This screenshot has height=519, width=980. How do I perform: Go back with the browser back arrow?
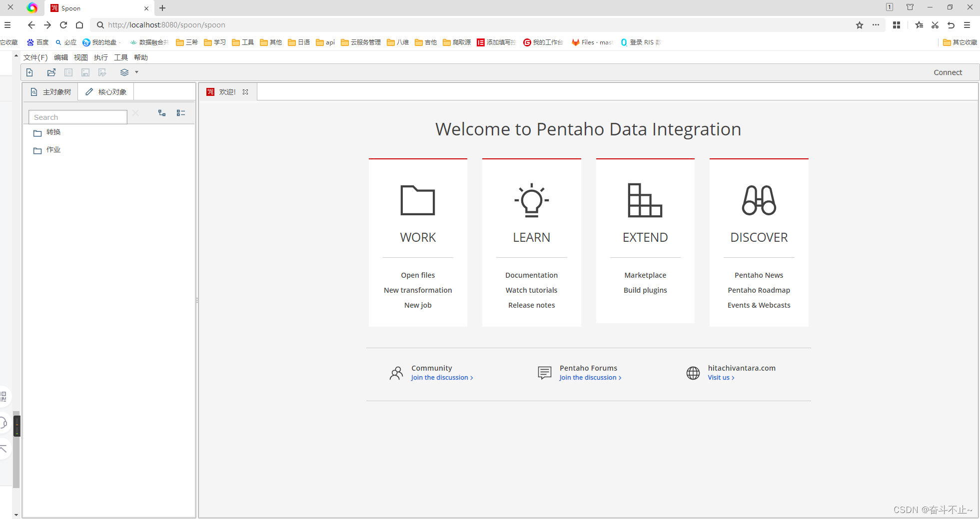(31, 25)
